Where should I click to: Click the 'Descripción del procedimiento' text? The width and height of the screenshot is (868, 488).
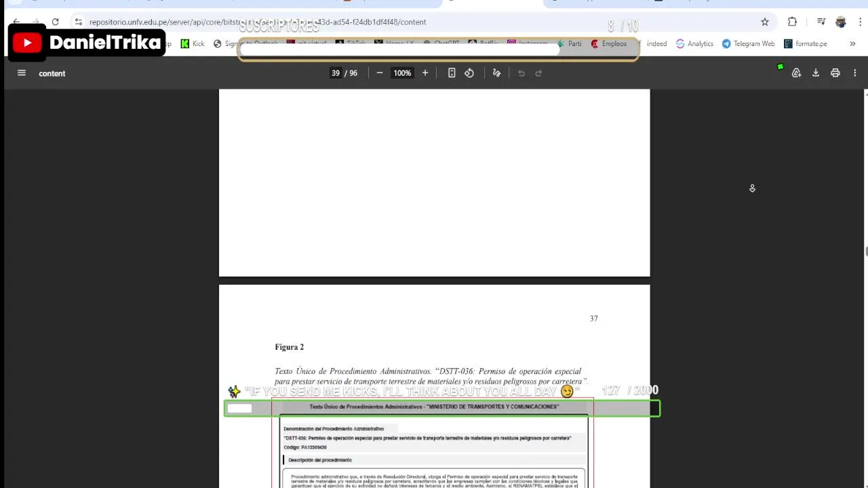point(320,460)
